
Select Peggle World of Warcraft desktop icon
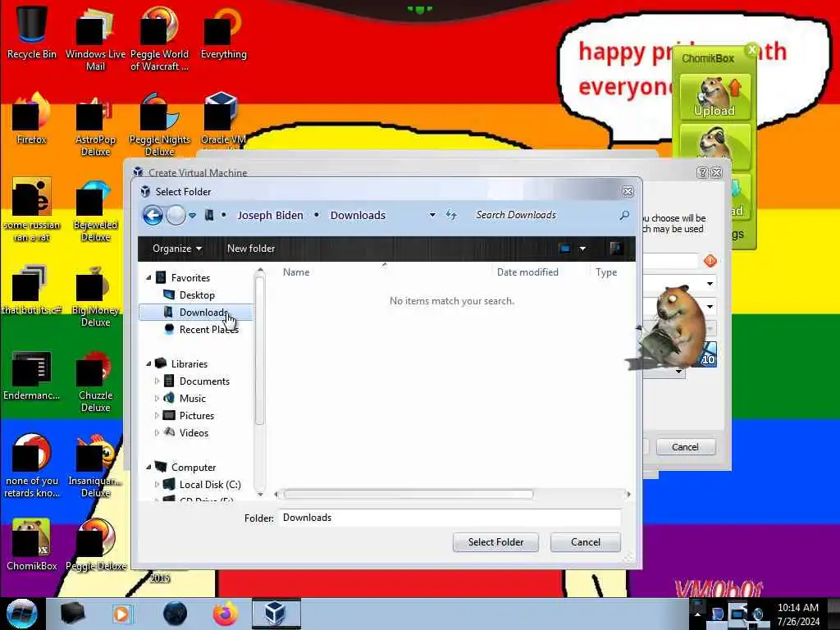(x=160, y=39)
